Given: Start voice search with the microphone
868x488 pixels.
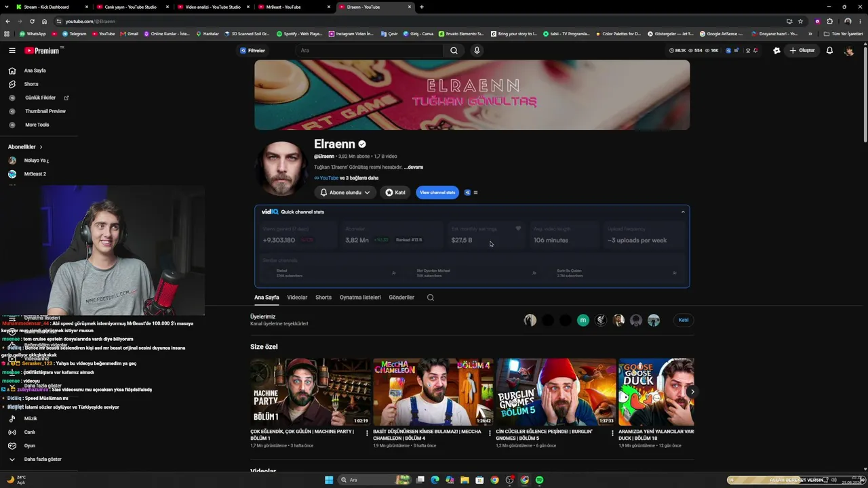Looking at the screenshot, I should (477, 50).
